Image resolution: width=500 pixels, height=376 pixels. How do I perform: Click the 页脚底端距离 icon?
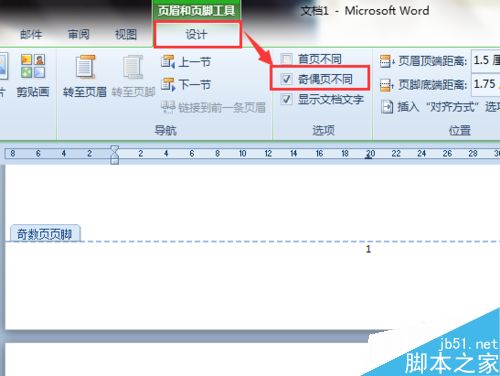click(387, 85)
